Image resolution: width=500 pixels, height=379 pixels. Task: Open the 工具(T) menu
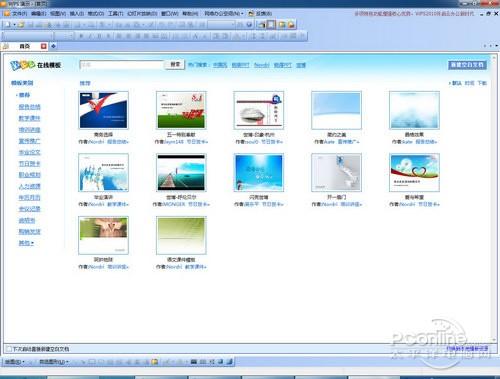pyautogui.click(x=115, y=13)
